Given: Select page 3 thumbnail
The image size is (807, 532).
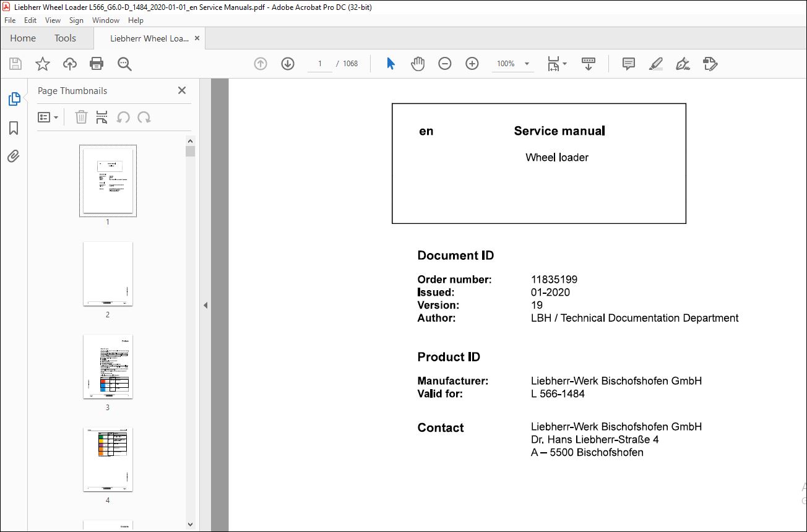Looking at the screenshot, I should [x=108, y=366].
